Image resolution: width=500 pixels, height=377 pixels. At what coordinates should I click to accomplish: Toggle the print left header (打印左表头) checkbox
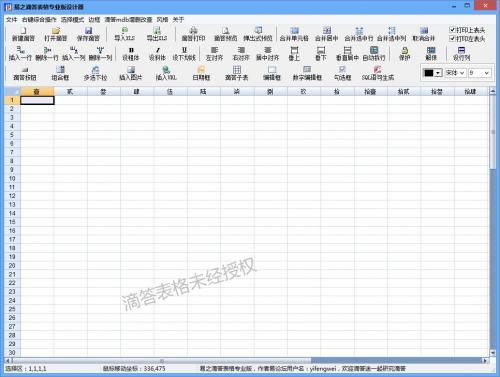pos(452,39)
